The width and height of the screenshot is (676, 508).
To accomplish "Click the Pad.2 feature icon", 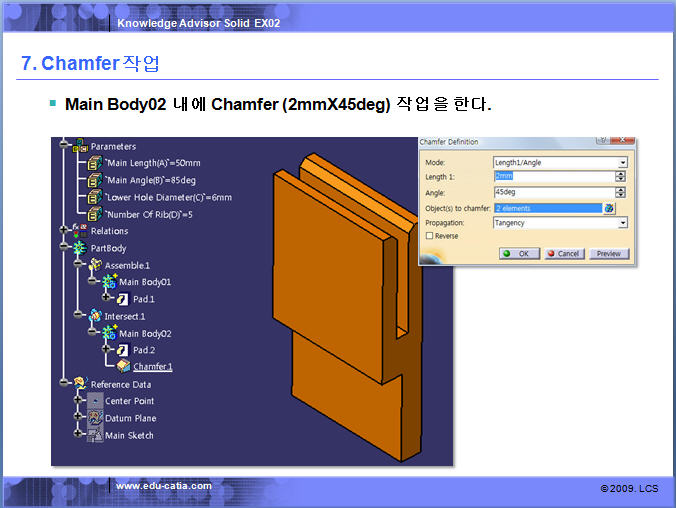I will (122, 350).
